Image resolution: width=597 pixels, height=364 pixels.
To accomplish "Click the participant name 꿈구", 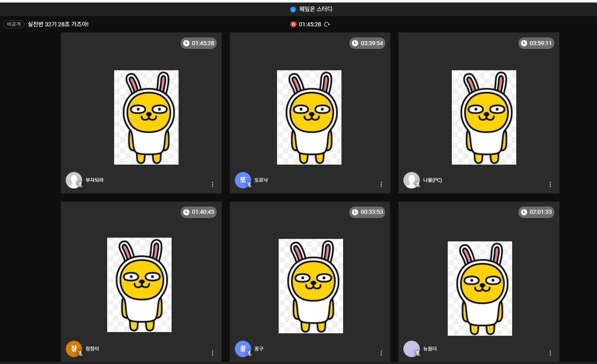I will tap(259, 349).
